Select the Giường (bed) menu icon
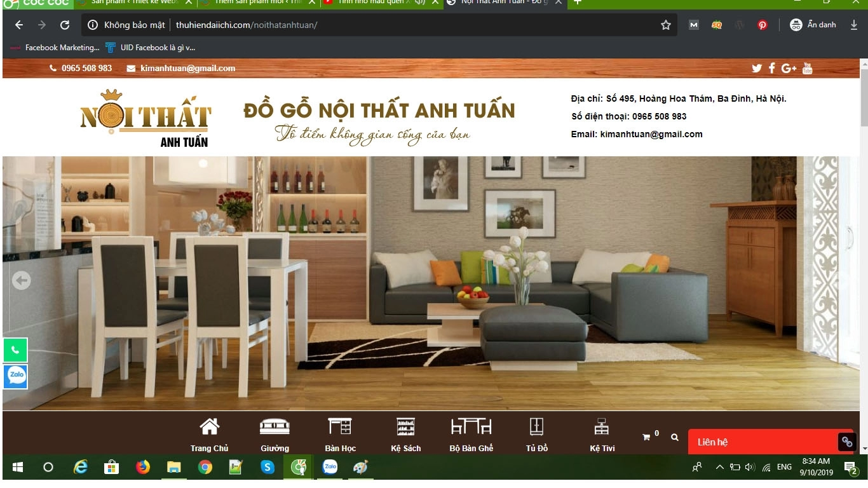Image resolution: width=868 pixels, height=488 pixels. (274, 424)
